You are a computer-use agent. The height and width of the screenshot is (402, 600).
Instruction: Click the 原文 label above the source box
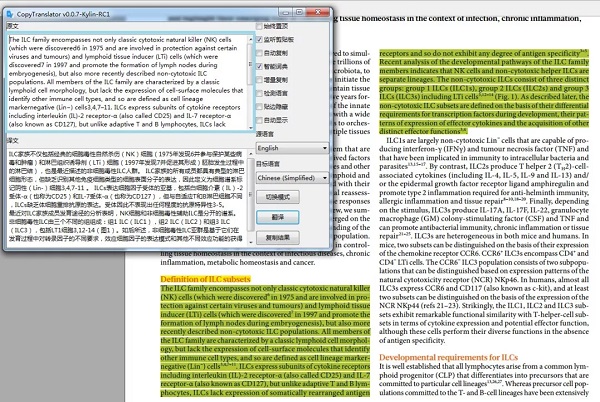tap(12, 26)
